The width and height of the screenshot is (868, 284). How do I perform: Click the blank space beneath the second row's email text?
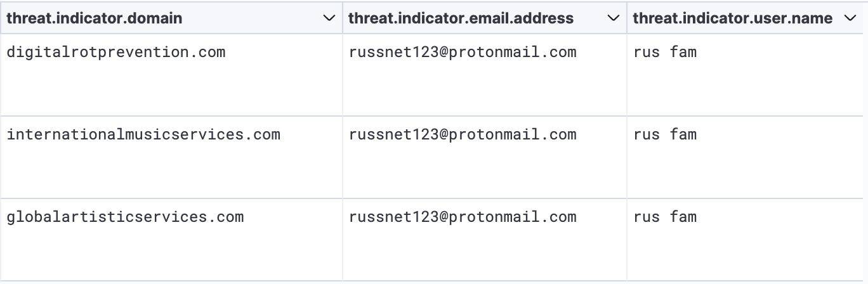pyautogui.click(x=463, y=171)
